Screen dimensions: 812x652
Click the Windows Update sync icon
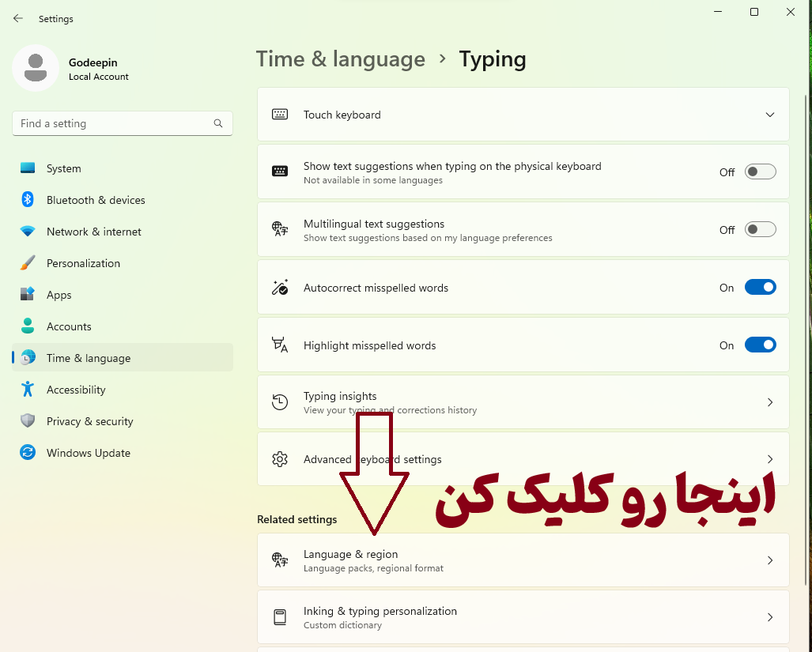click(x=28, y=452)
